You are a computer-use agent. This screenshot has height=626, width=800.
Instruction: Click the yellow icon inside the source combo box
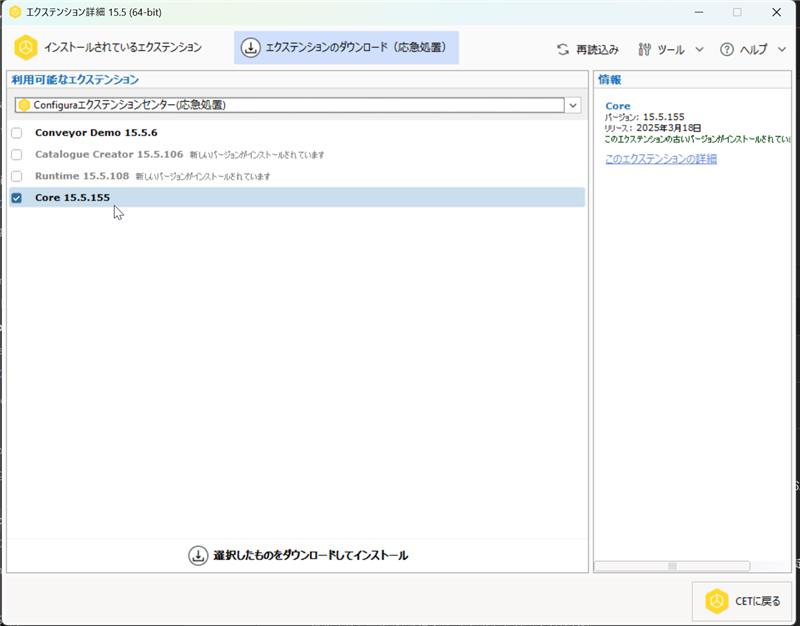(x=23, y=105)
